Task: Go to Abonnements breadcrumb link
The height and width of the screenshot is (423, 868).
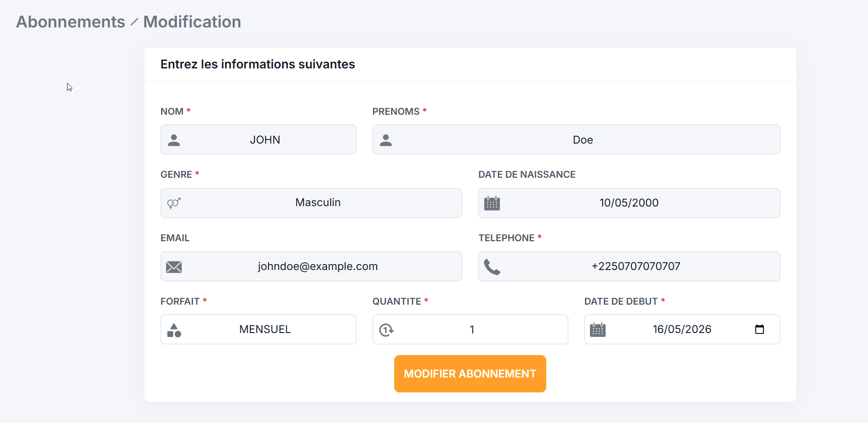Action: (x=71, y=22)
